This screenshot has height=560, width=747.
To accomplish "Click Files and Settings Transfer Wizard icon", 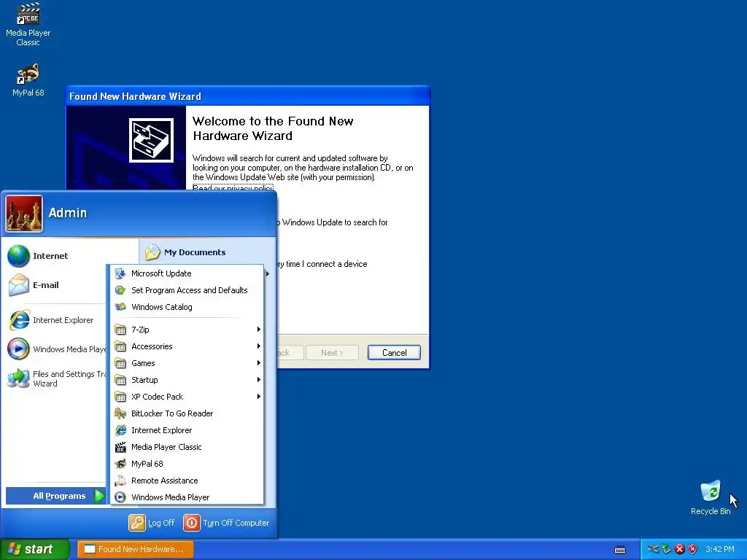I will (x=18, y=378).
